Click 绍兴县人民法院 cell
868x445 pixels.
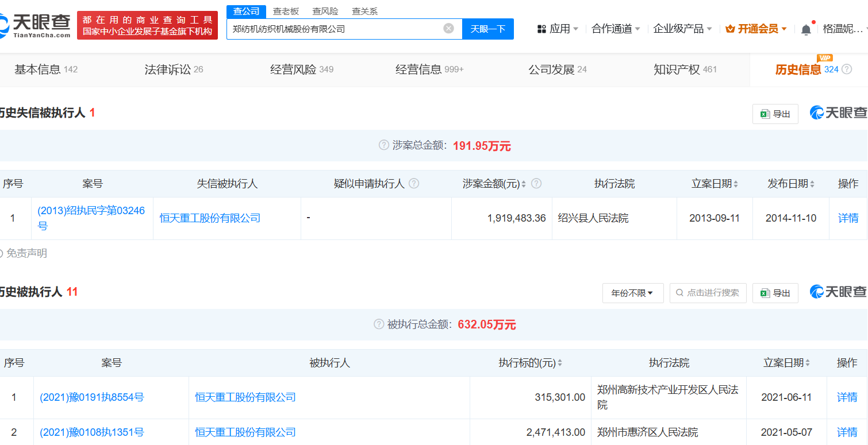614,218
